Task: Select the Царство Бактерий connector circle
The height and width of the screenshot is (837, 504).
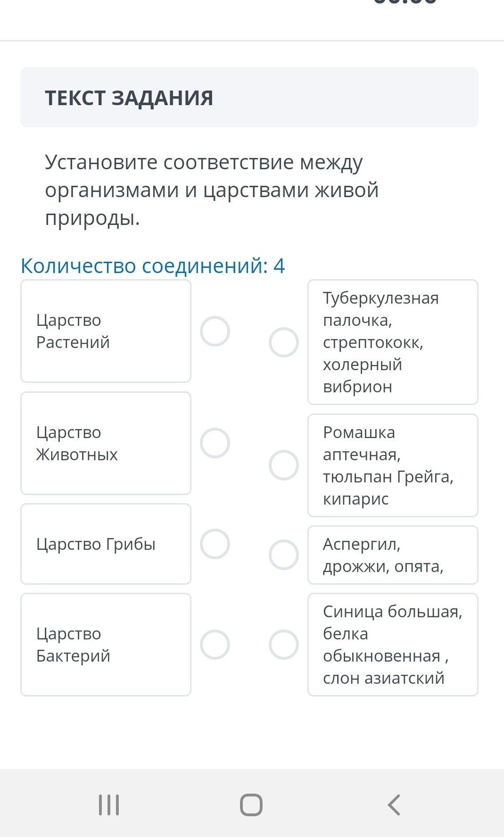Action: pyautogui.click(x=215, y=644)
